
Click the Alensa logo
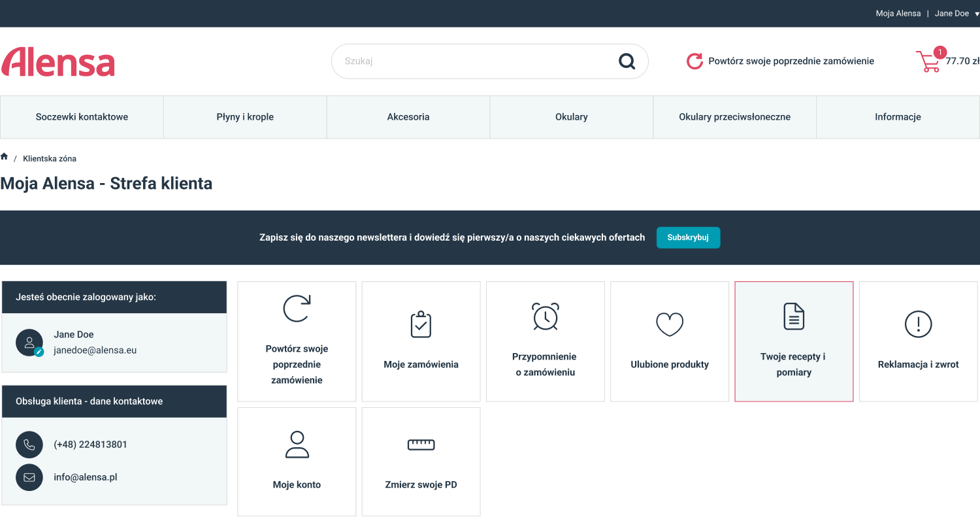tap(58, 61)
